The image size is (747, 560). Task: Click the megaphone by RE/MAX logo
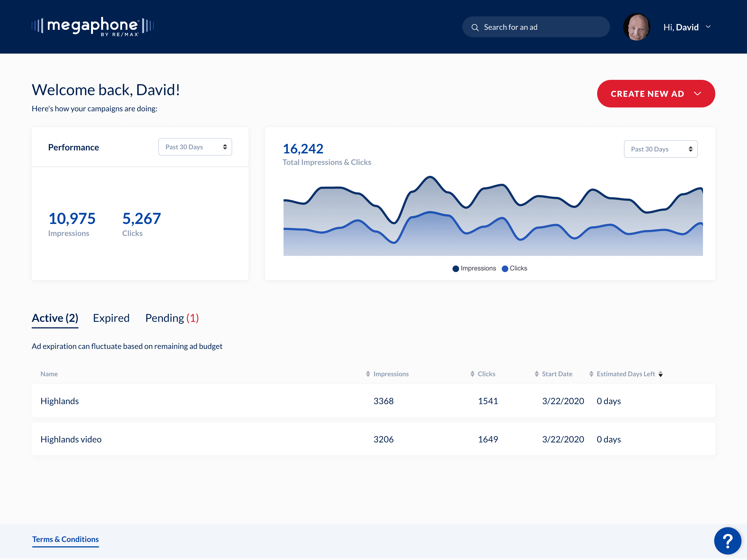point(92,26)
